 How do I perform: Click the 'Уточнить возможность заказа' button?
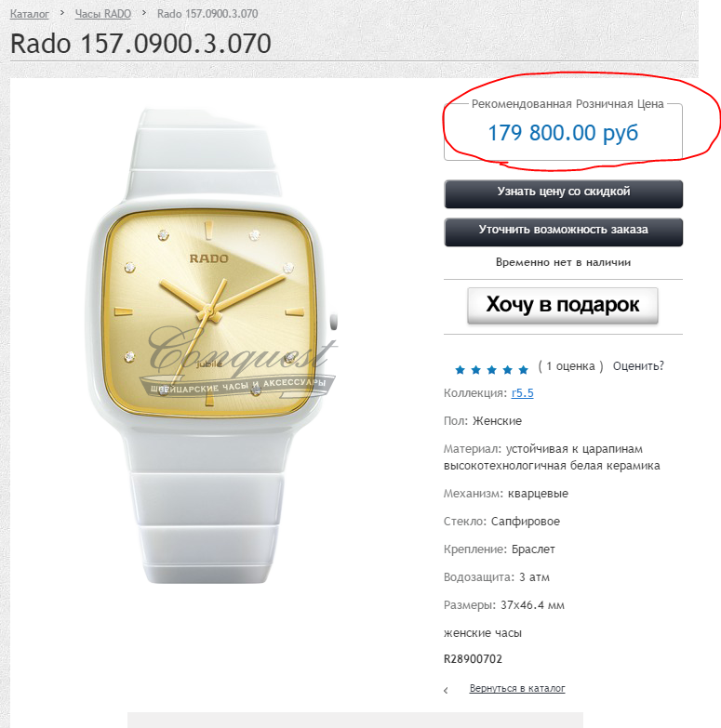(564, 232)
